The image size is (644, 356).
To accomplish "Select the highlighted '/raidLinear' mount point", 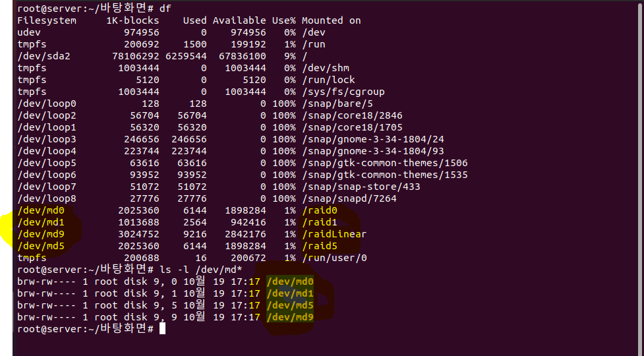I will pyautogui.click(x=334, y=235).
